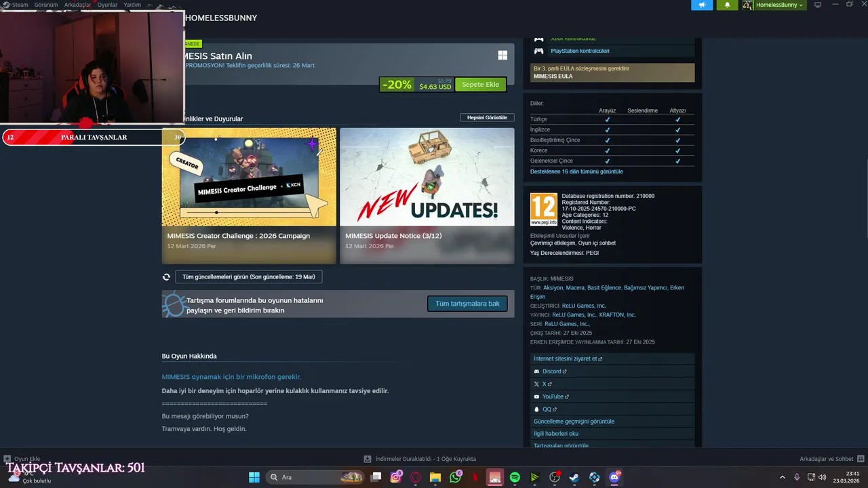Open Spotify from the taskbar
This screenshot has height=488, width=868.
(x=515, y=477)
